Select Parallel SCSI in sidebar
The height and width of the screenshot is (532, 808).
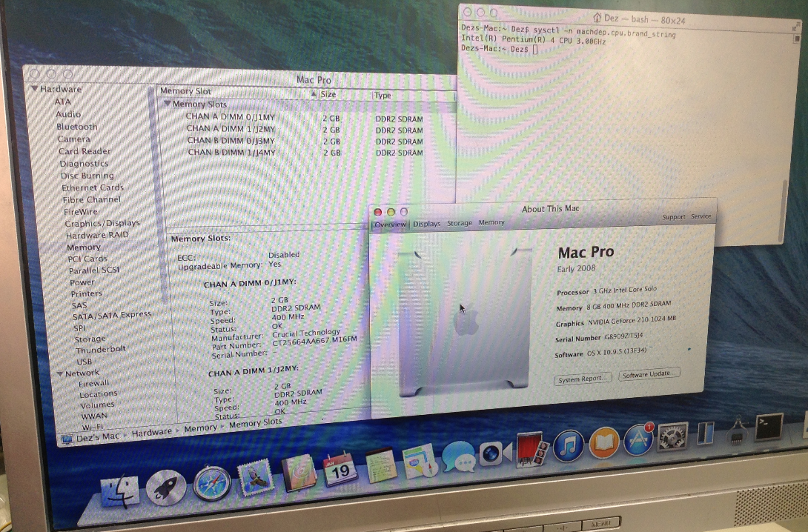[94, 270]
